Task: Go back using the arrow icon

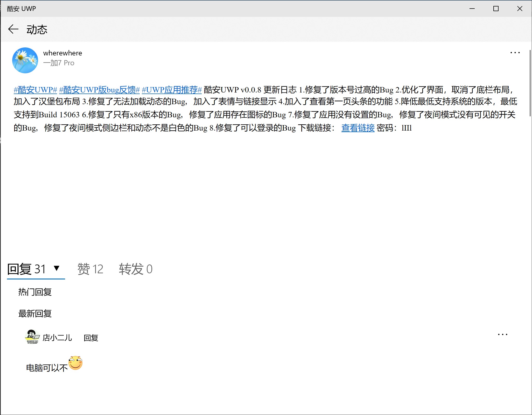Action: 13,29
